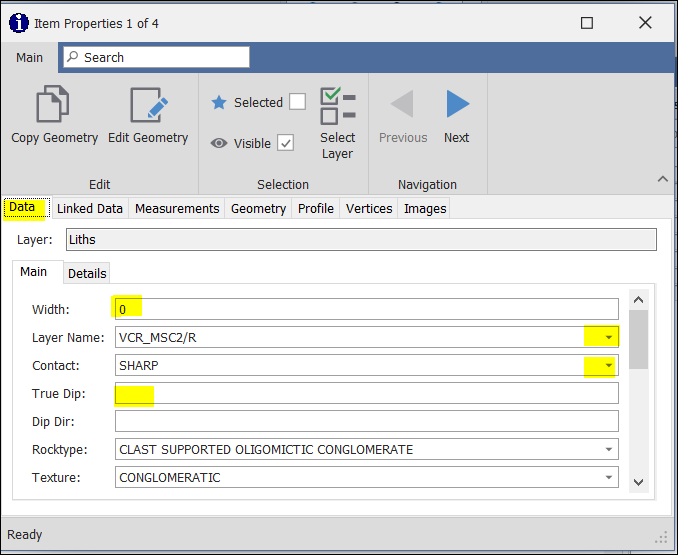This screenshot has height=555, width=678.
Task: Click into the True Dip field
Action: tap(366, 393)
